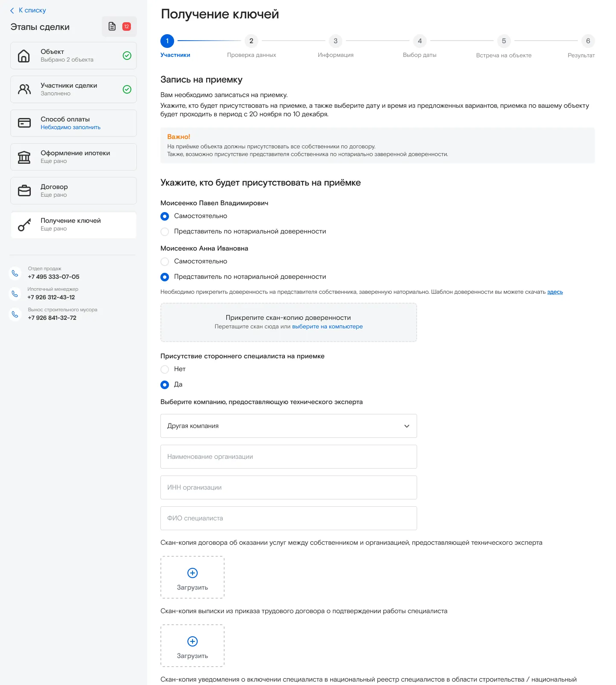Open step 4 Выбор даты
Image resolution: width=616 pixels, height=685 pixels.
pos(419,41)
